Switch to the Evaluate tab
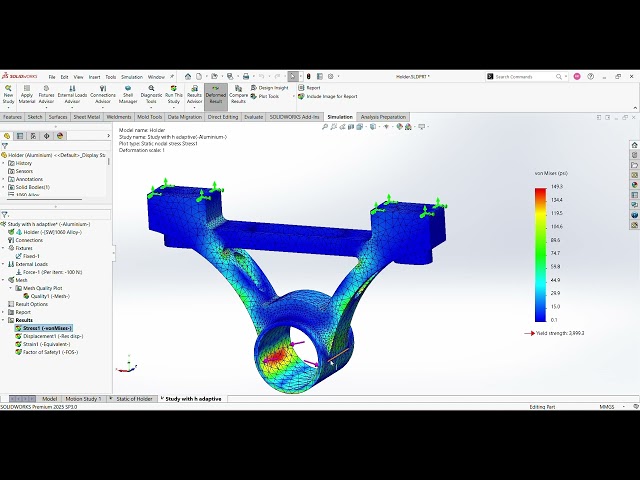The width and height of the screenshot is (640, 480). 253,117
